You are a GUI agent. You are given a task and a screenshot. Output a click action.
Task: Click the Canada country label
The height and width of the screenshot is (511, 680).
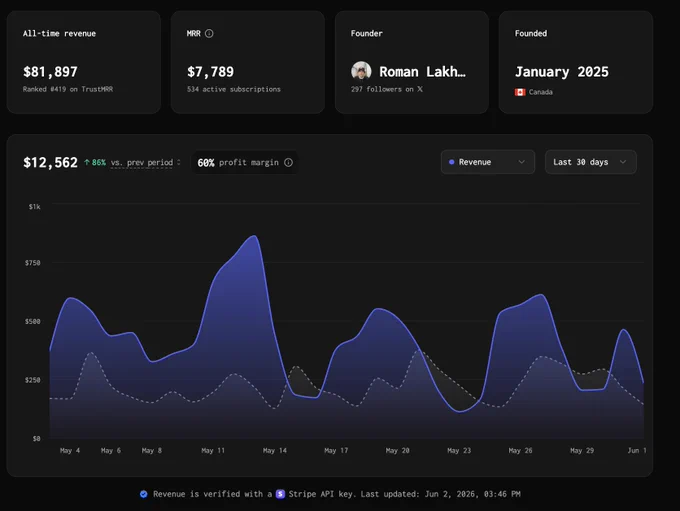pos(540,92)
